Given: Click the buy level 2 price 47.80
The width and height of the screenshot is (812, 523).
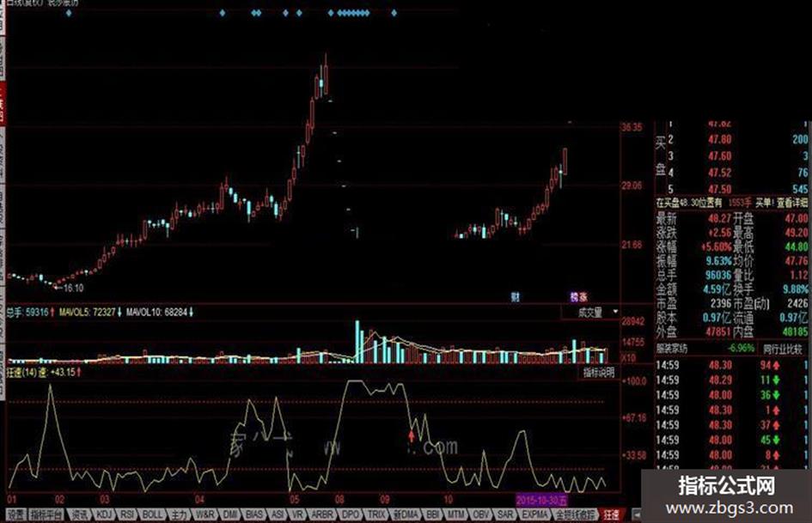Looking at the screenshot, I should [719, 139].
